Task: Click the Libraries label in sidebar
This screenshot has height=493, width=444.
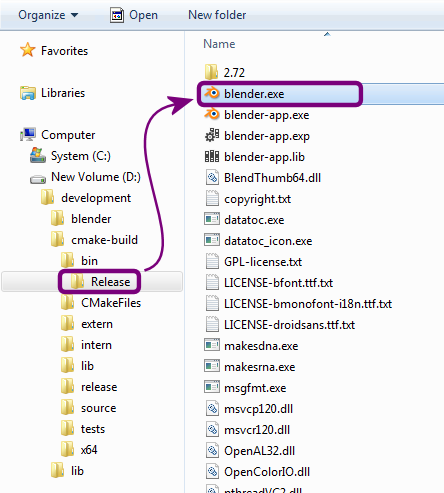Action: point(63,93)
